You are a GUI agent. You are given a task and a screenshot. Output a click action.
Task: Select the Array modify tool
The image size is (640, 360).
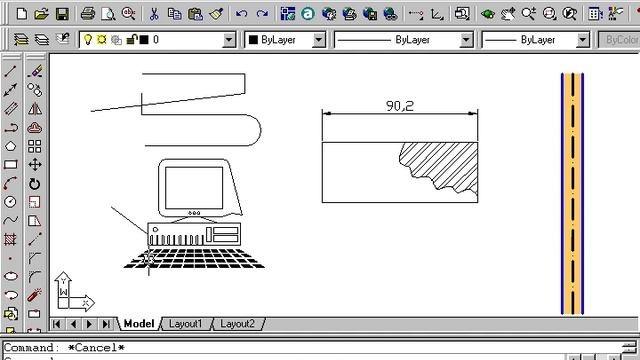click(x=35, y=146)
